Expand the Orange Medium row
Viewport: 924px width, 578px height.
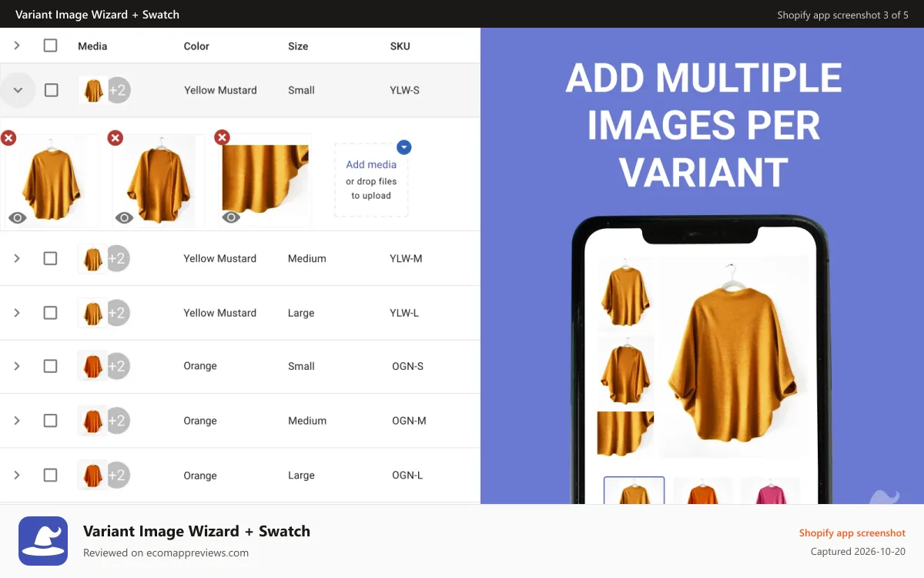click(17, 421)
